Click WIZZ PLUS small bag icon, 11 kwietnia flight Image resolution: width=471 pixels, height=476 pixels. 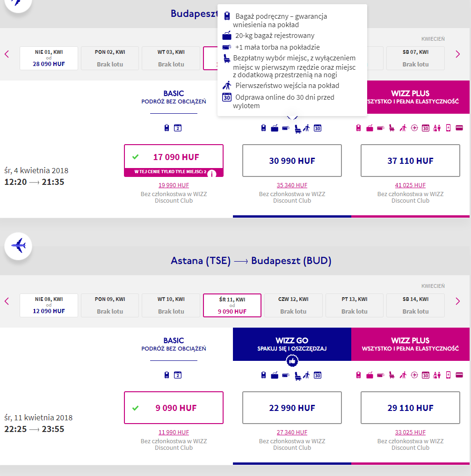[381, 375]
